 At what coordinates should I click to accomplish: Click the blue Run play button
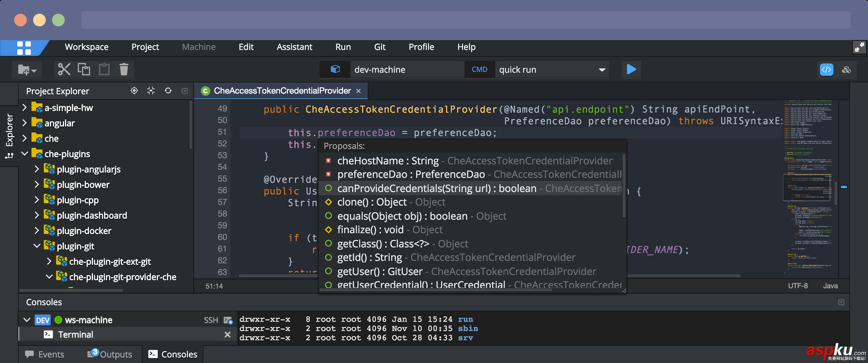tap(631, 69)
